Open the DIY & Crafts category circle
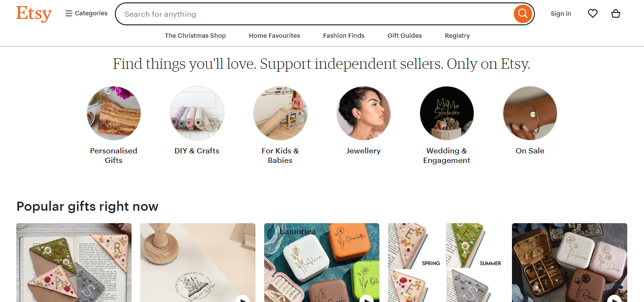 [197, 113]
